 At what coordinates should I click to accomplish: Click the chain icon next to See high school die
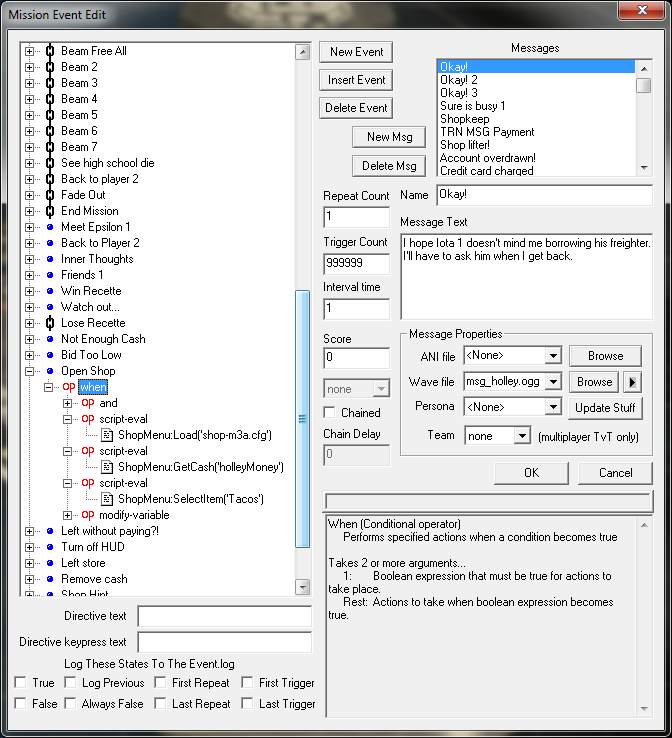click(50, 163)
